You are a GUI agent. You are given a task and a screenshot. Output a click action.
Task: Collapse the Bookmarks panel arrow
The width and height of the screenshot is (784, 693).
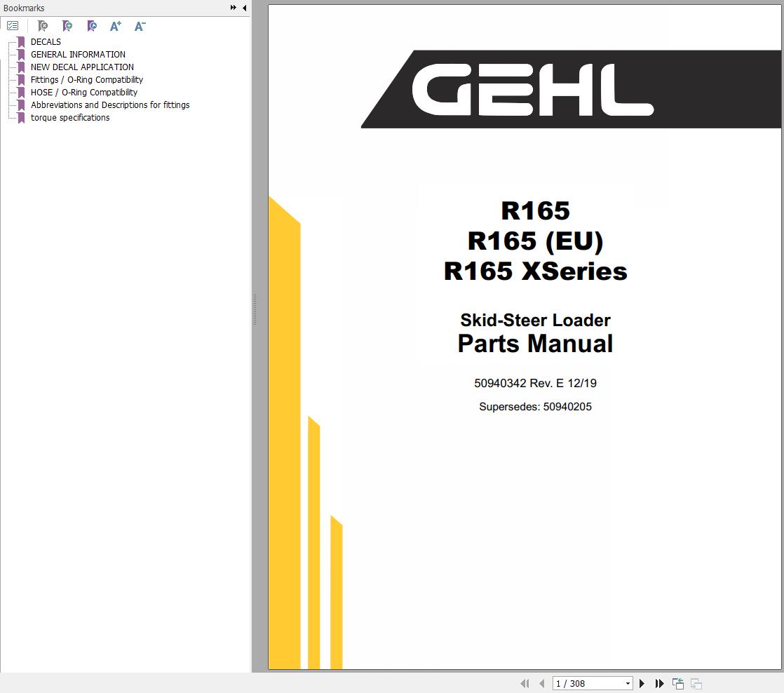[x=245, y=8]
